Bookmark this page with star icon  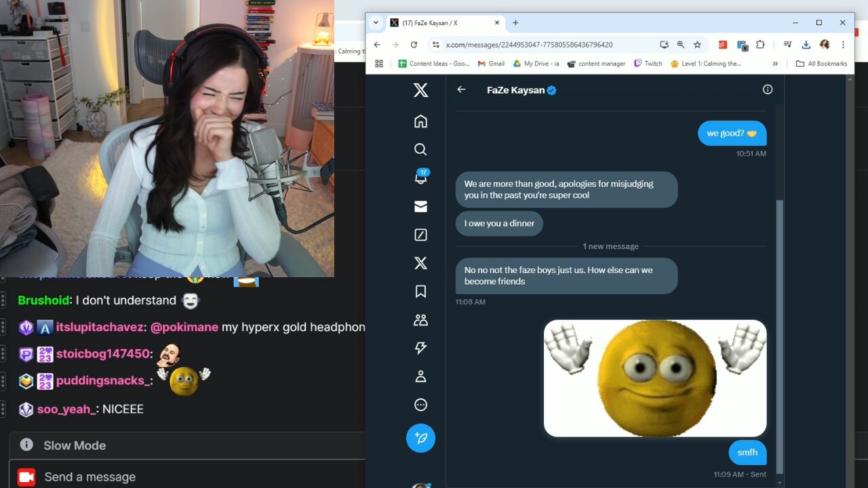697,45
